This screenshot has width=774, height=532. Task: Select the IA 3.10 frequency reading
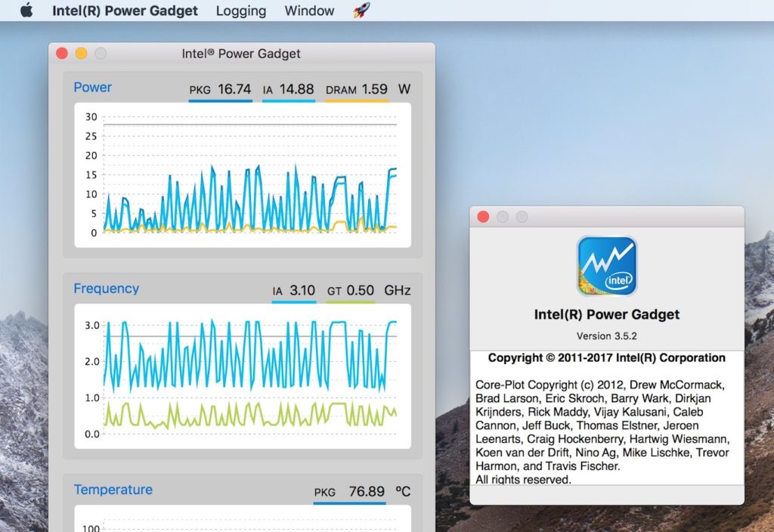pyautogui.click(x=294, y=290)
